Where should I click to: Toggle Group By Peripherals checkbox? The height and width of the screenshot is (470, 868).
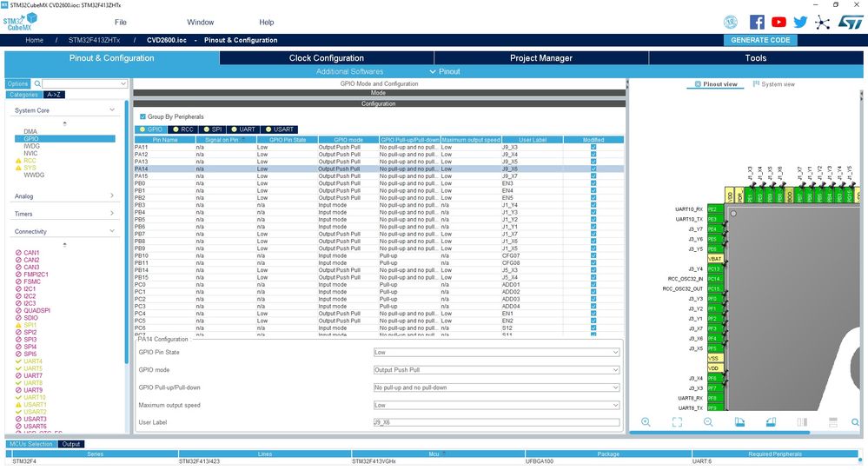[142, 116]
